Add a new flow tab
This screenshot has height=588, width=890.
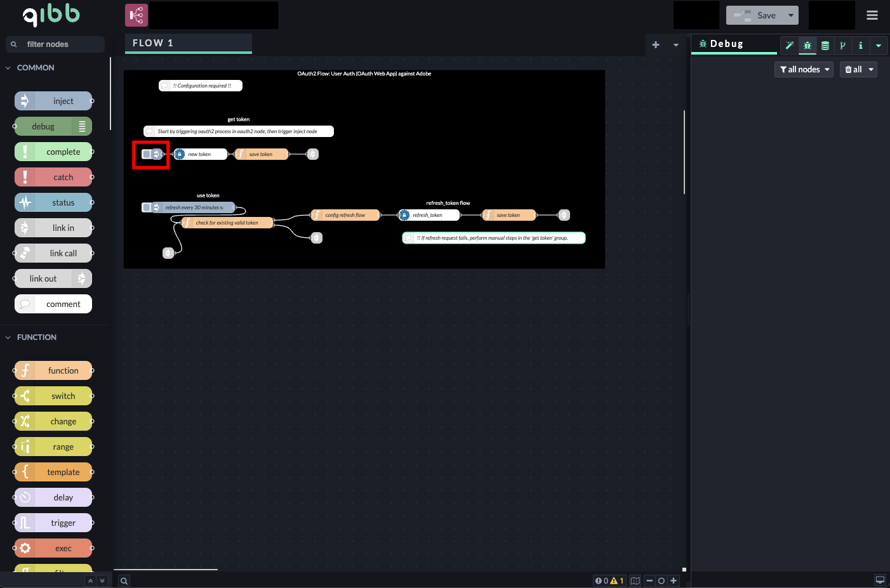point(656,44)
